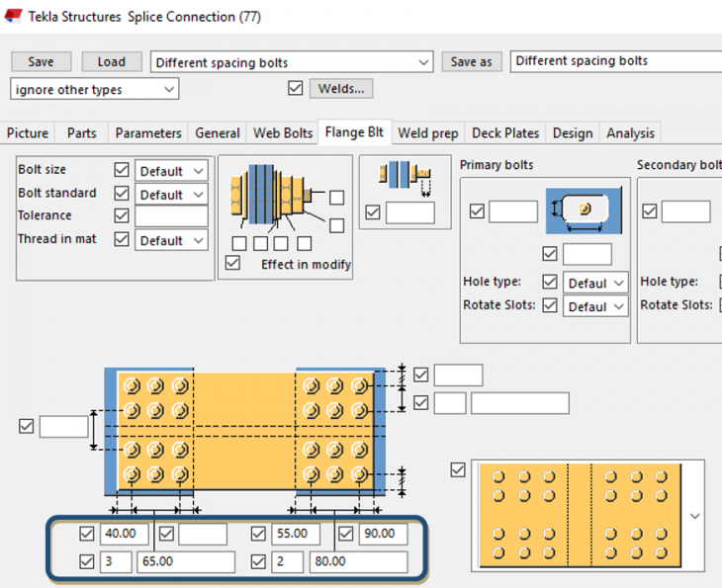Open the Bolt standard Default dropdown
This screenshot has width=722, height=588.
pyautogui.click(x=171, y=195)
